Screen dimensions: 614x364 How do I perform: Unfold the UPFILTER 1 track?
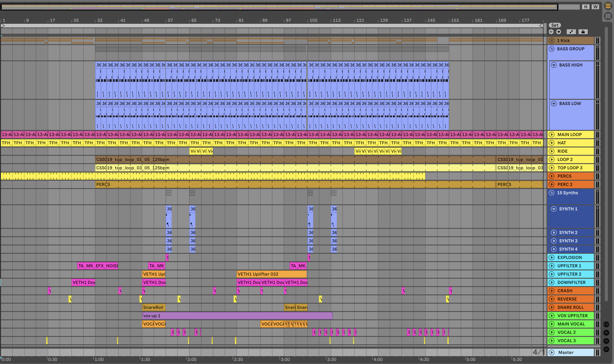click(x=552, y=266)
